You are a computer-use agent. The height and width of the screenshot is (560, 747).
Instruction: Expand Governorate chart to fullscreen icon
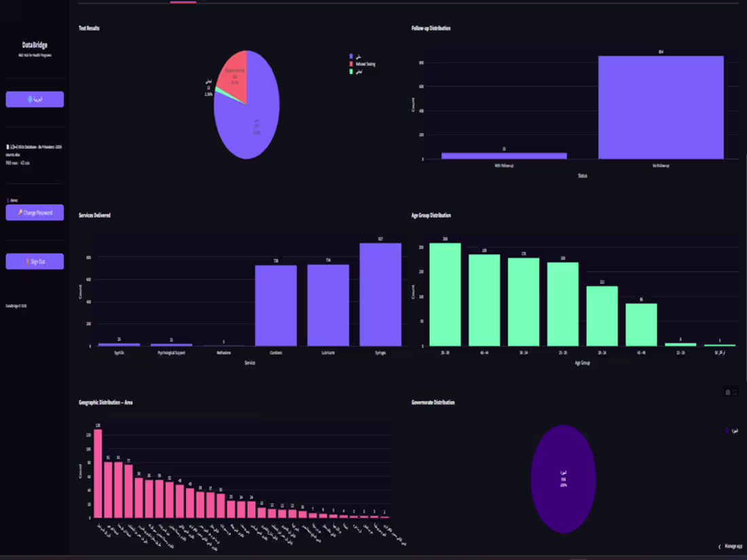[735, 392]
